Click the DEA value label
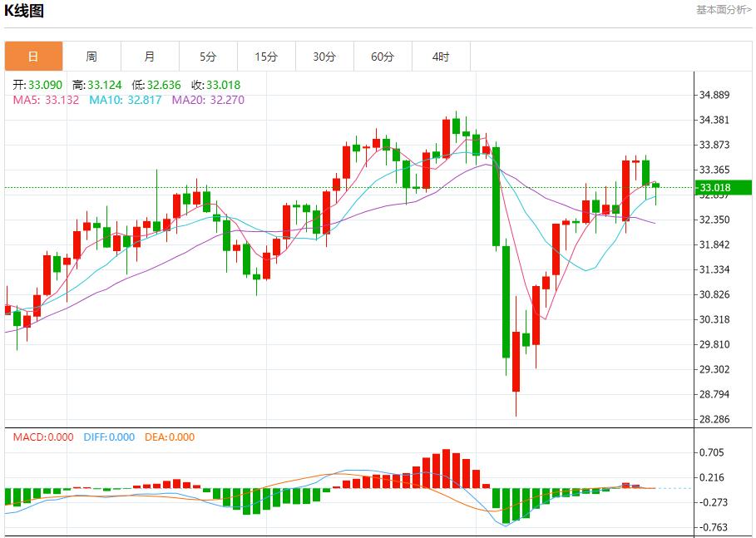The width and height of the screenshot is (756, 538). [x=170, y=437]
